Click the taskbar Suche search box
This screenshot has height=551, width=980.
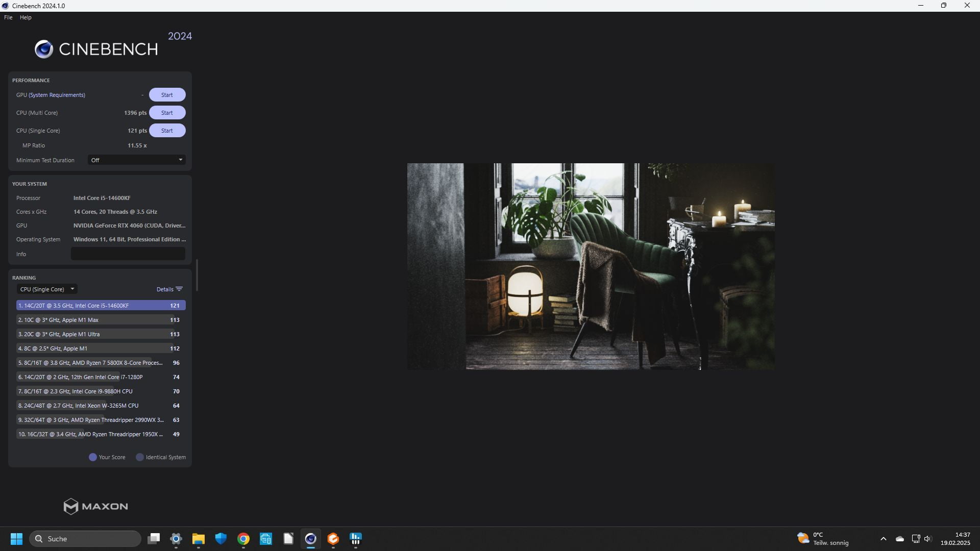coord(85,539)
